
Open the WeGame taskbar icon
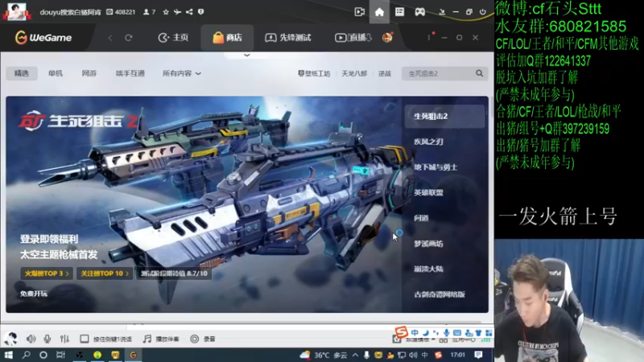coord(133,355)
